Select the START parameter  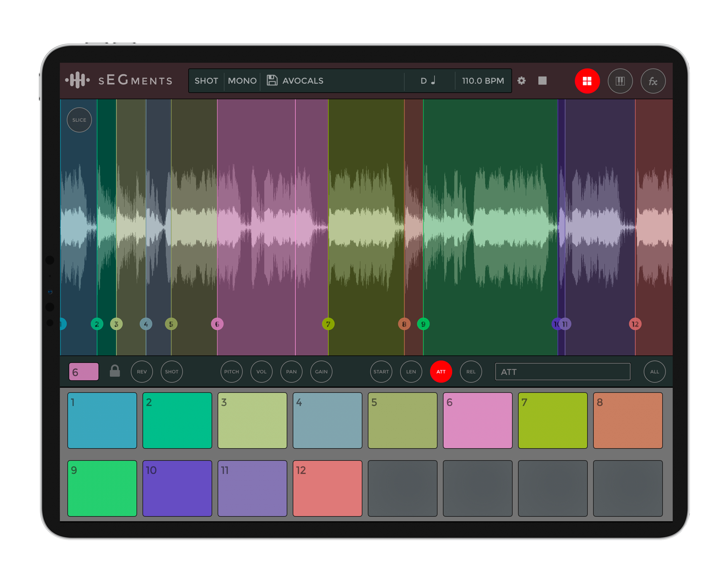point(381,371)
